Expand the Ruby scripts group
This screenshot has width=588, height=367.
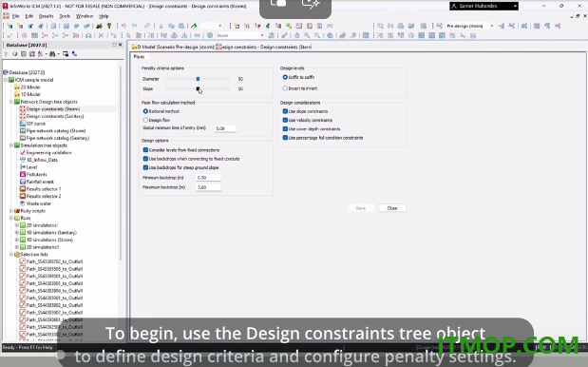pyautogui.click(x=11, y=211)
